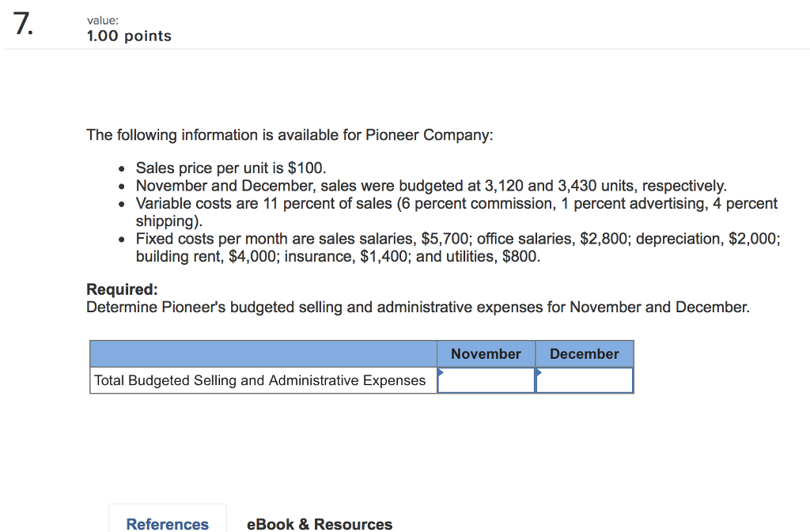Click the References button

click(167, 524)
